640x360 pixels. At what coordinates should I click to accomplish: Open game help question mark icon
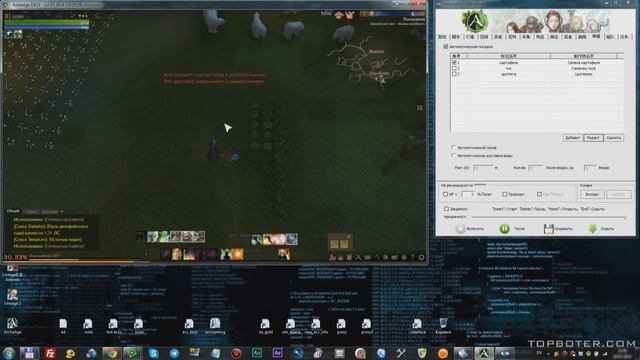pos(413,257)
